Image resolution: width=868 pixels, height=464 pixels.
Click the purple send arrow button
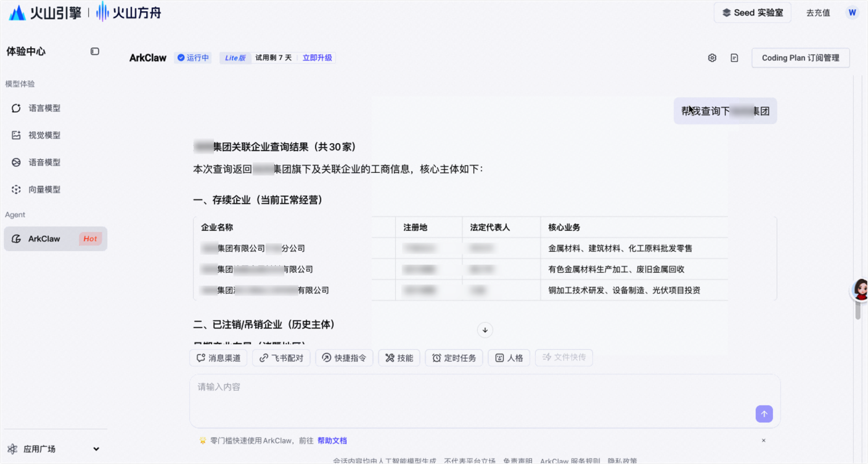pyautogui.click(x=764, y=414)
